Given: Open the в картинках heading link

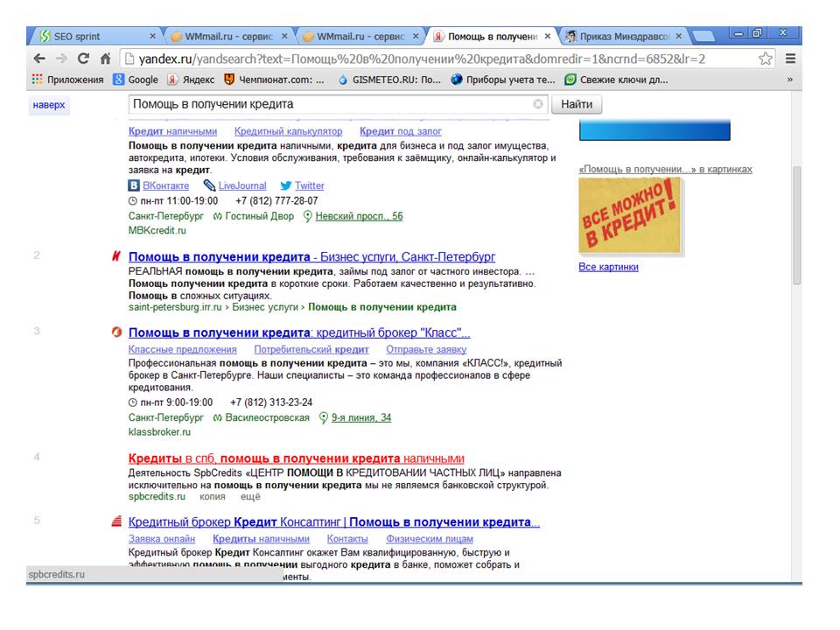Looking at the screenshot, I should click(x=665, y=169).
